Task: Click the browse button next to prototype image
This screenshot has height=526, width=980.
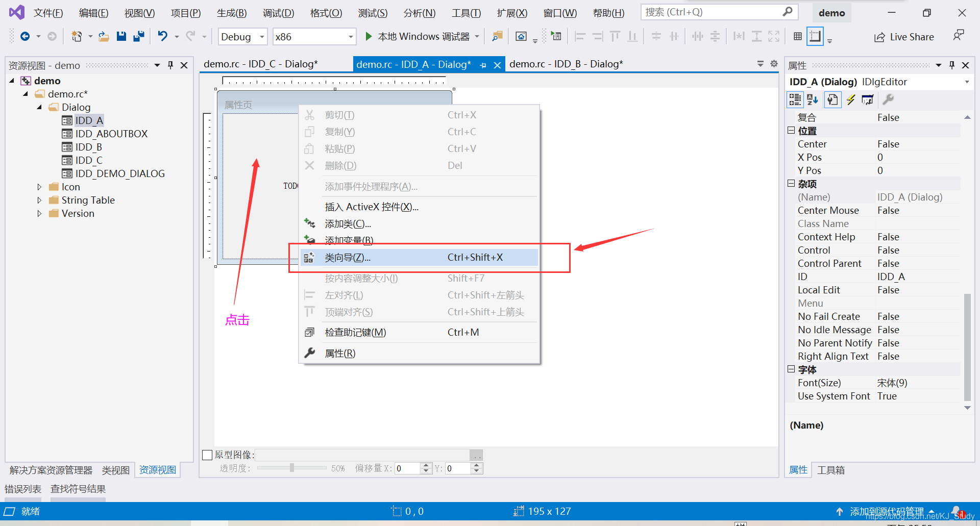Action: coord(476,455)
